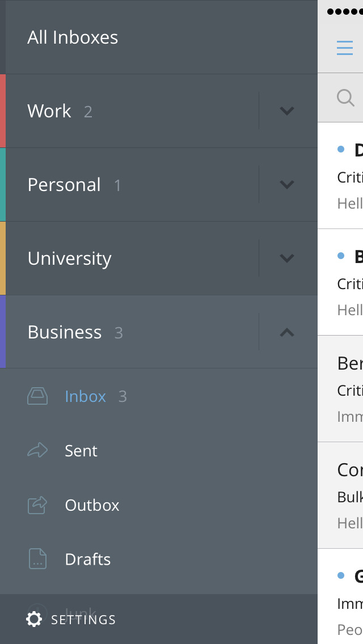Collapse the Business account chevron
363x644 pixels.
pyautogui.click(x=287, y=332)
